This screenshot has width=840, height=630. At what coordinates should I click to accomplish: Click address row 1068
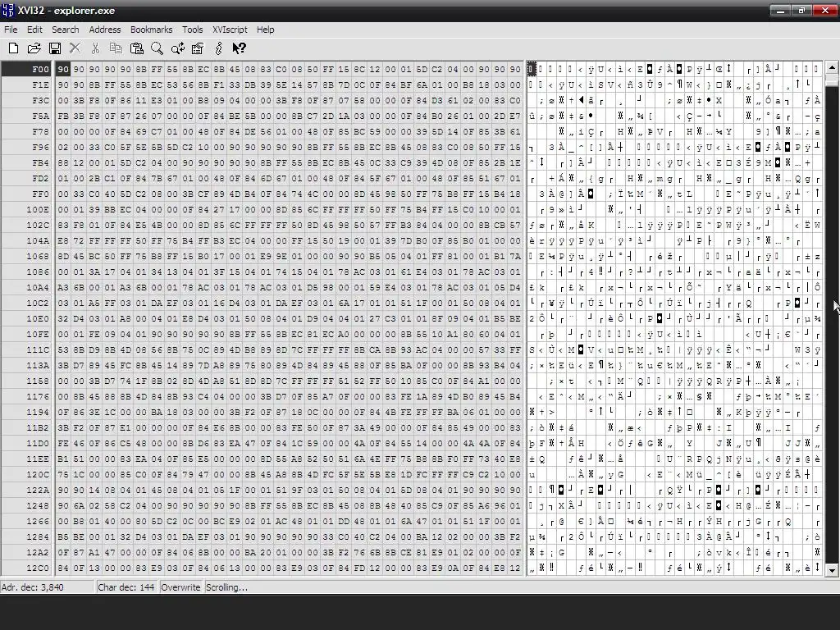pyautogui.click(x=27, y=256)
